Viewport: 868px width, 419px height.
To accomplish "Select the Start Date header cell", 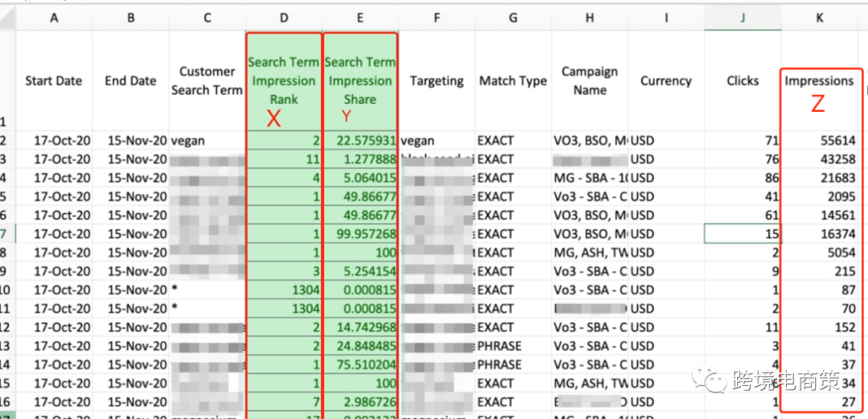I will click(x=54, y=80).
